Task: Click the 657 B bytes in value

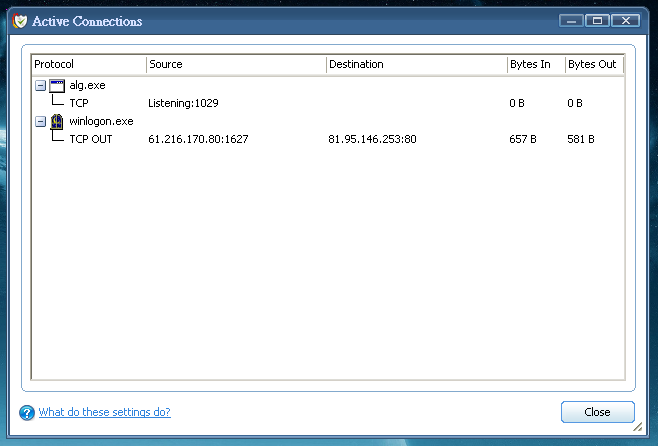Action: point(523,139)
